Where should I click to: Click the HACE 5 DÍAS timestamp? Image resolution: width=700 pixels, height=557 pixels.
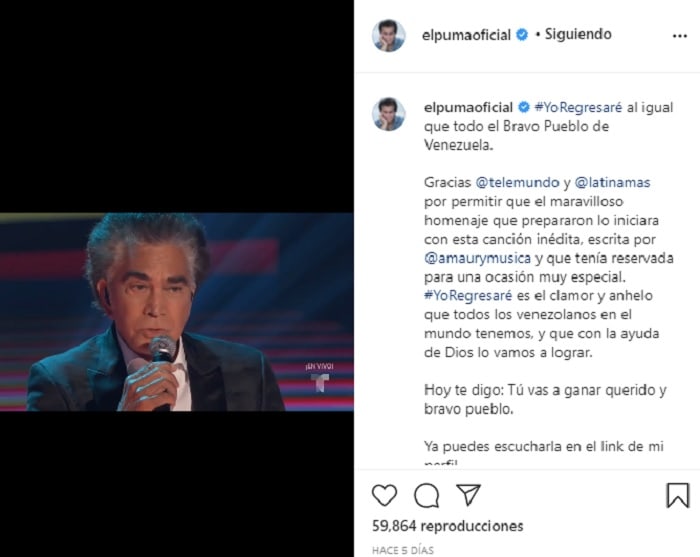[403, 550]
